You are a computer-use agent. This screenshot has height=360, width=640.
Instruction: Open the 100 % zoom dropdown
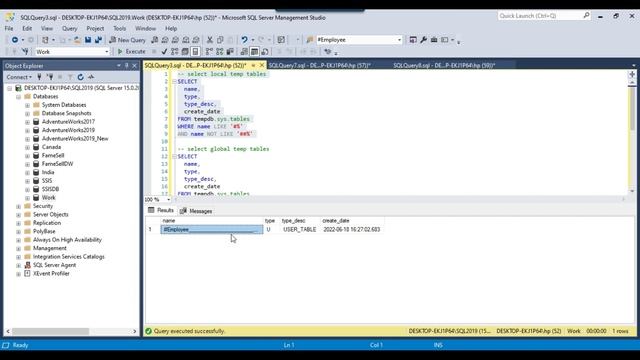[x=169, y=200]
